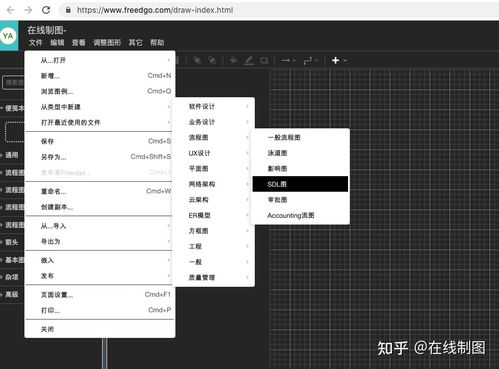Click the browser forward arrow
Image resolution: width=499 pixels, height=369 pixels.
click(x=28, y=10)
